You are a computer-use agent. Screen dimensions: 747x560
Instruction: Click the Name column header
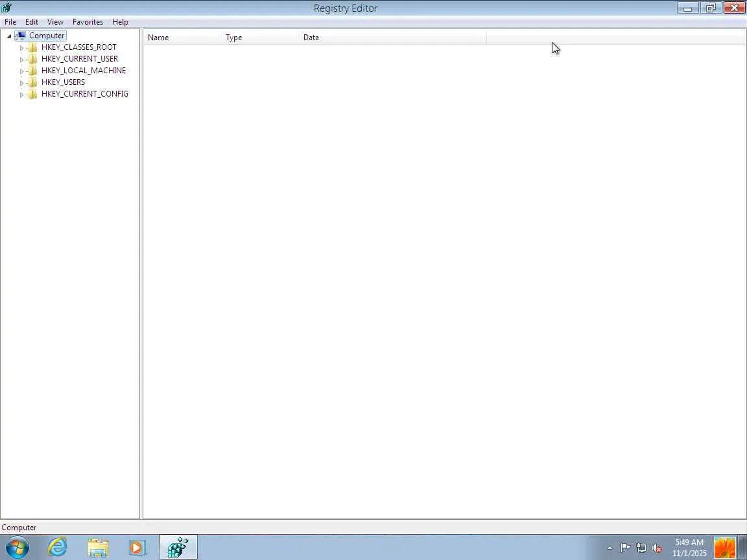pos(183,38)
